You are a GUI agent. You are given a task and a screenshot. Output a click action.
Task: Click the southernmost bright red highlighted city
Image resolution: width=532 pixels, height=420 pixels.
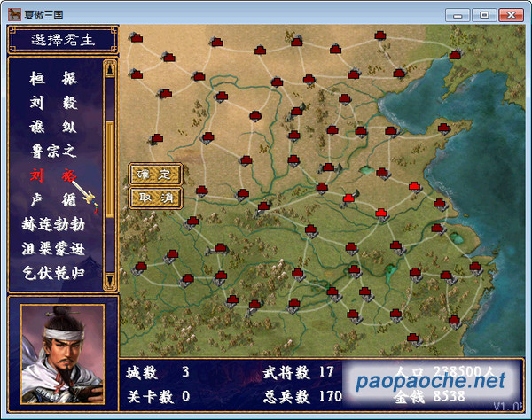381,212
